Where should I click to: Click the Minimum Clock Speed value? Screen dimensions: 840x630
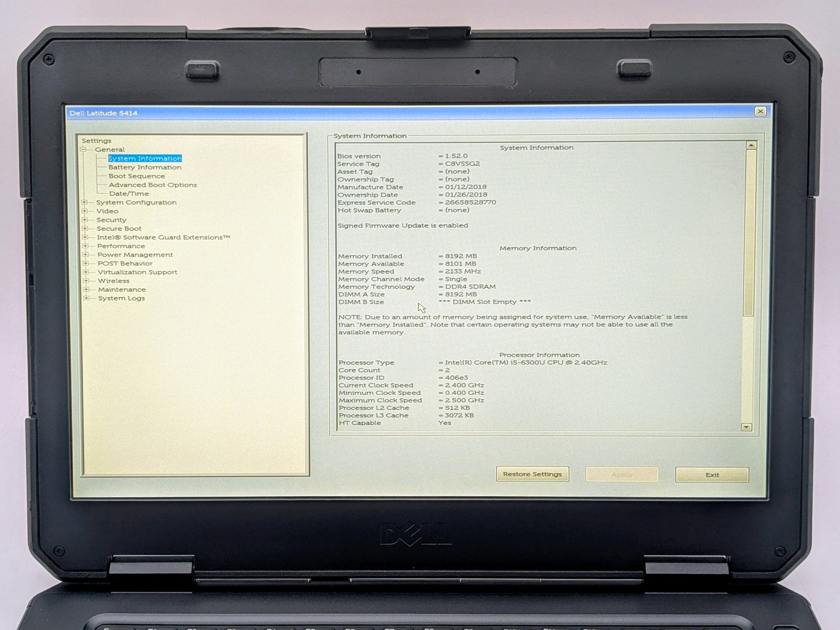(x=464, y=393)
